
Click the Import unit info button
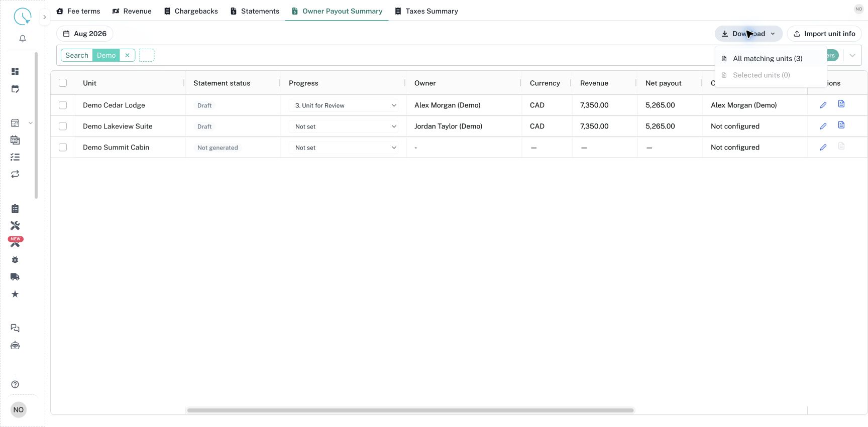[824, 34]
